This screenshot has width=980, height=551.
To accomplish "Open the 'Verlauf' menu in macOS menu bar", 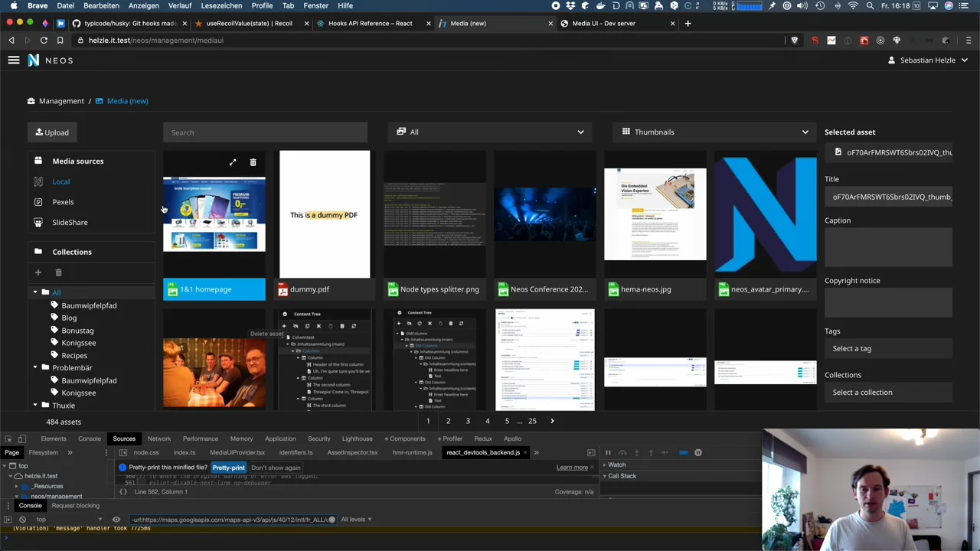I will (x=180, y=5).
